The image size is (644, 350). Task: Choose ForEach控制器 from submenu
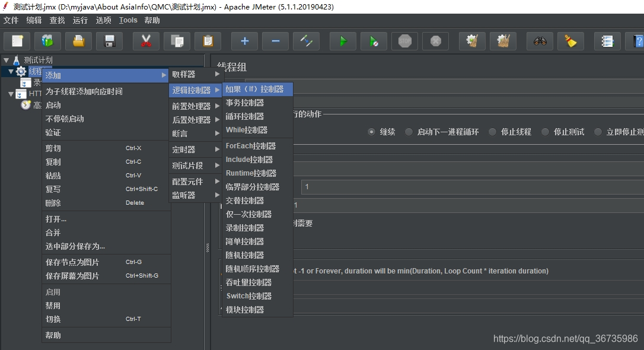pos(257,146)
